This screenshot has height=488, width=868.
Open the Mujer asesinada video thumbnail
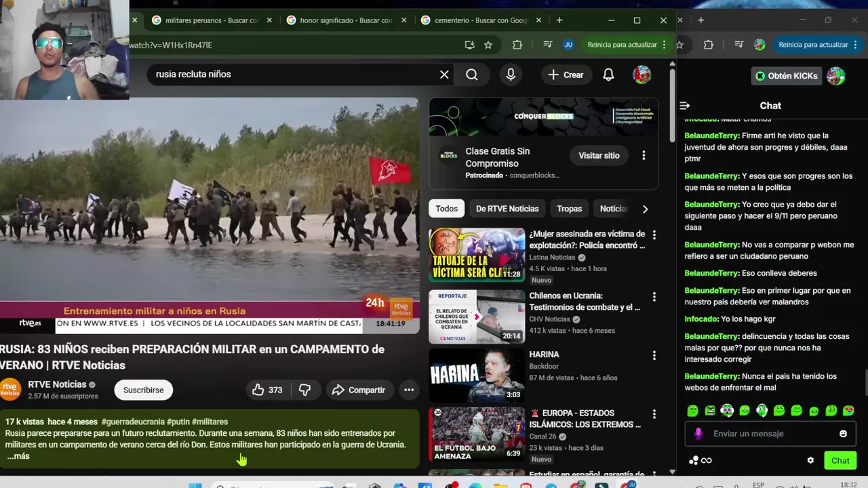477,255
